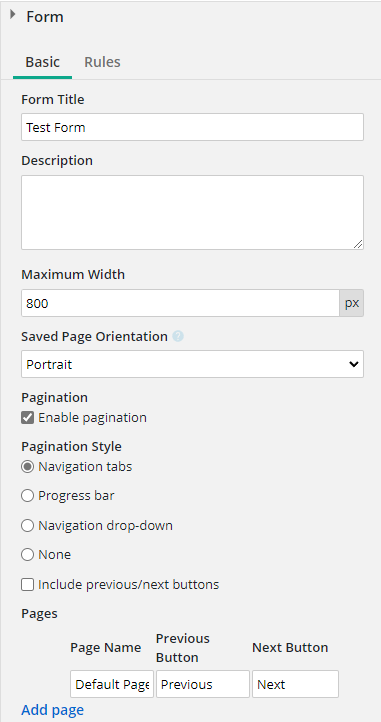This screenshot has width=381, height=722.
Task: Open the Saved Page Orientation dropdown
Action: tap(192, 364)
